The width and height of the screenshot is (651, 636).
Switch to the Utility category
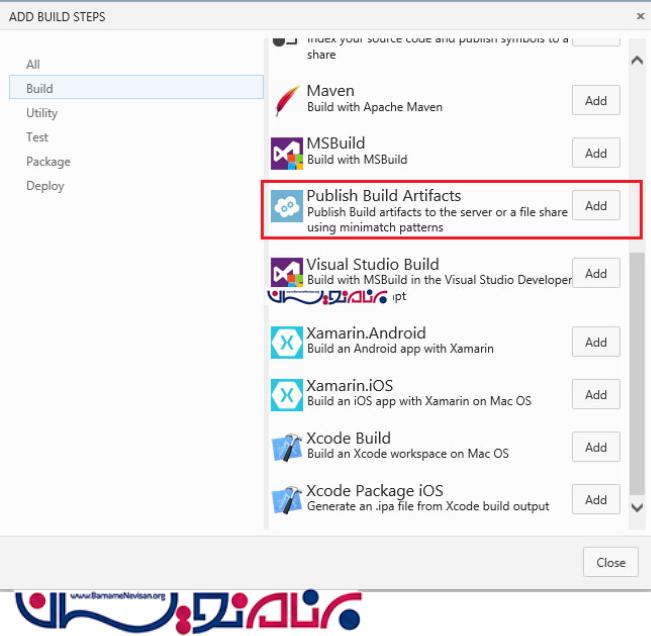tap(42, 113)
